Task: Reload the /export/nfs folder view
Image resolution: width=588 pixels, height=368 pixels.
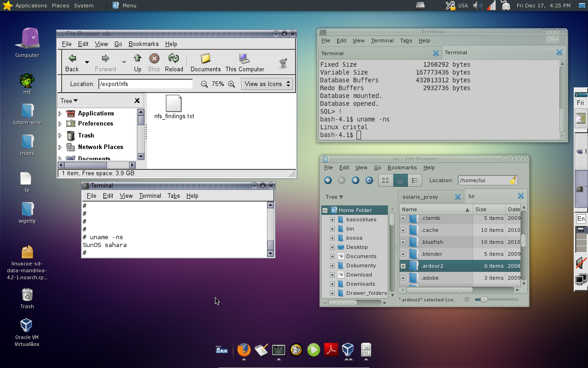Action: (174, 63)
